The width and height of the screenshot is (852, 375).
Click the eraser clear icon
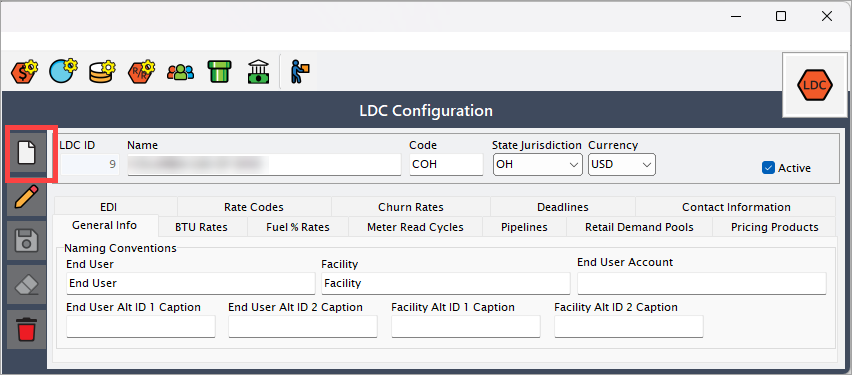[x=27, y=285]
